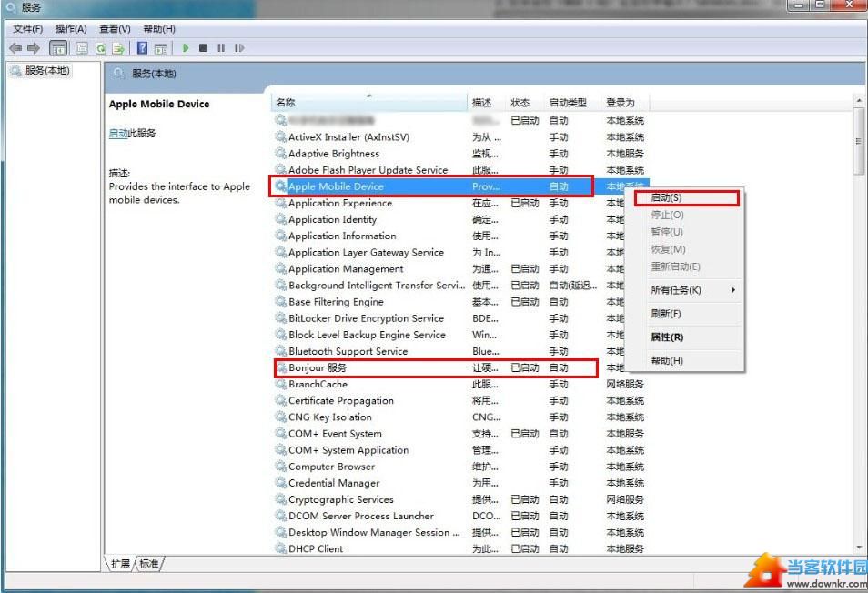Click the gear icon beside Adaptive Brightness
The height and width of the screenshot is (593, 868).
tap(280, 153)
